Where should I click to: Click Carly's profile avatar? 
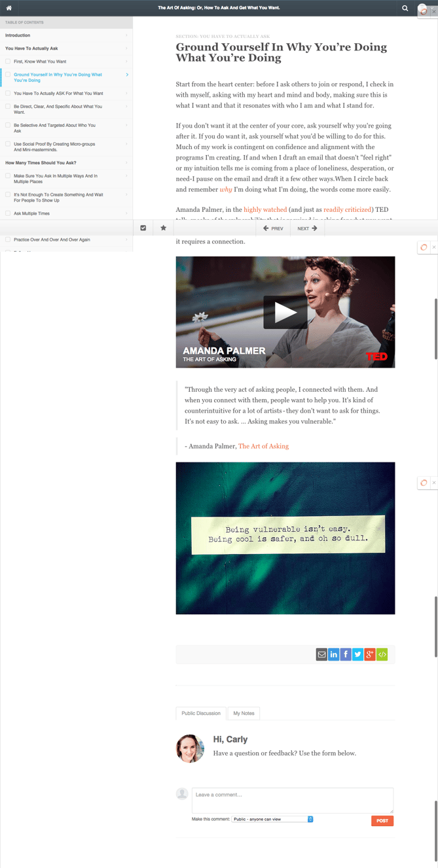pyautogui.click(x=190, y=749)
